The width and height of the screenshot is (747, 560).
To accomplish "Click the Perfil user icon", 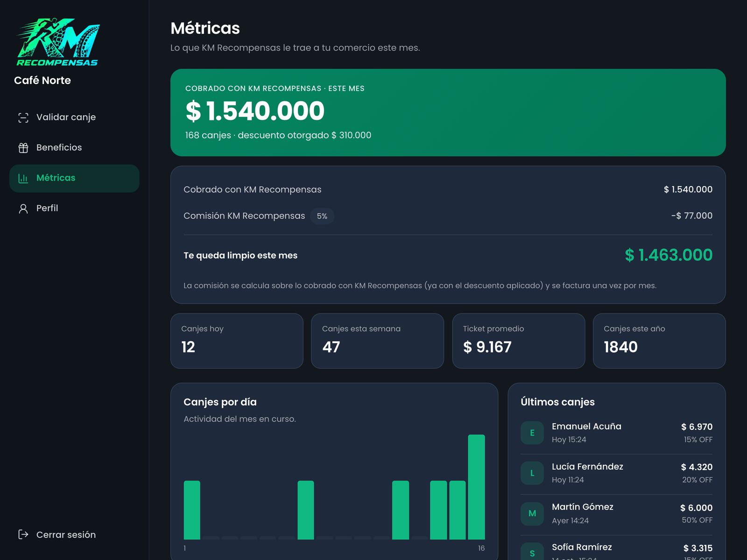I will (x=23, y=209).
